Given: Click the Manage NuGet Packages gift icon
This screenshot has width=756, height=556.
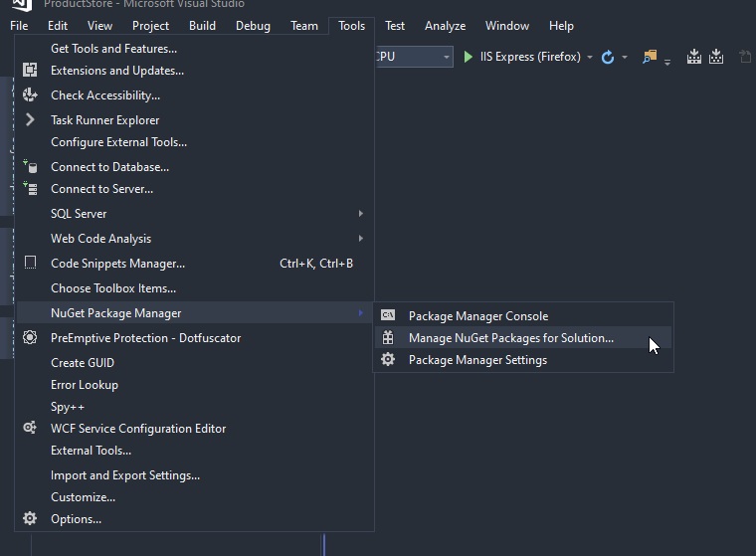Looking at the screenshot, I should [x=388, y=337].
